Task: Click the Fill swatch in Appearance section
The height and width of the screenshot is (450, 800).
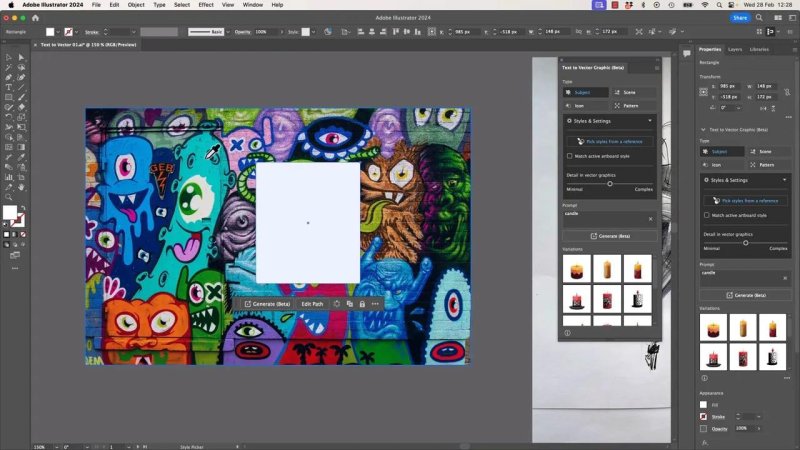Action: [x=704, y=405]
